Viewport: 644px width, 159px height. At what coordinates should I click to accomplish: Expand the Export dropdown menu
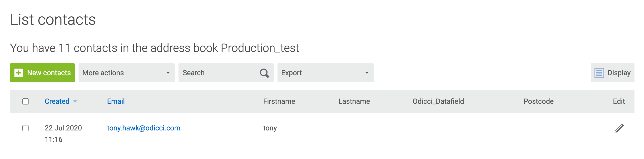[325, 73]
